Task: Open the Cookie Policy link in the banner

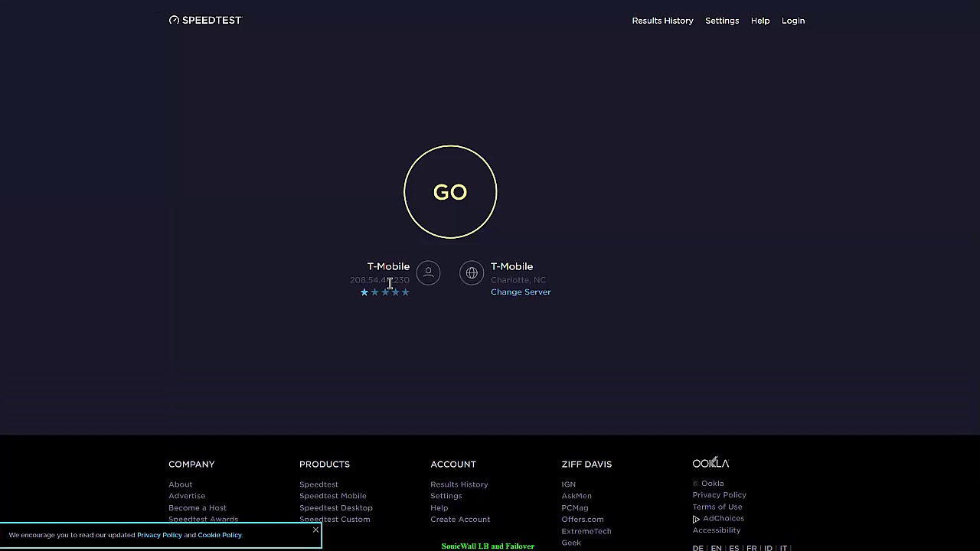Action: pyautogui.click(x=220, y=535)
